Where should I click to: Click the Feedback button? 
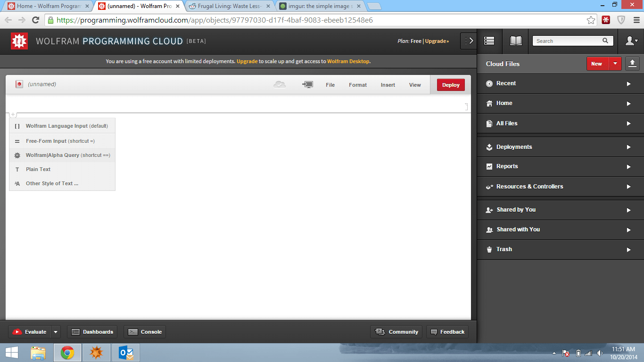click(448, 332)
